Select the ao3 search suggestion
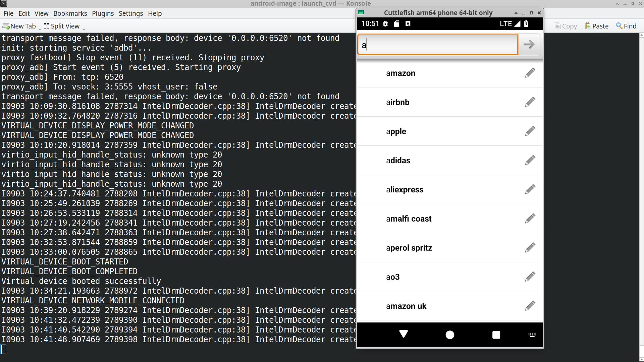The image size is (644, 362). (450, 277)
